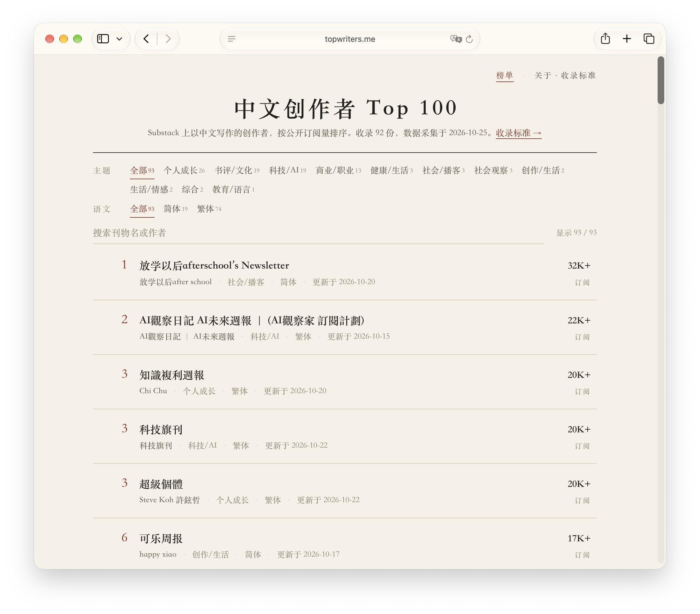700x614 pixels.
Task: Select language filter 全部 93
Action: [142, 209]
